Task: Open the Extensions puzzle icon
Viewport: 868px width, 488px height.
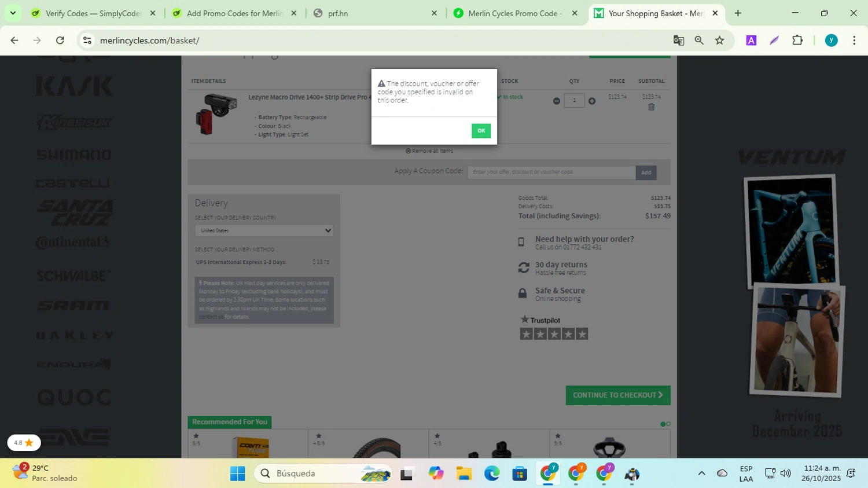Action: coord(797,41)
